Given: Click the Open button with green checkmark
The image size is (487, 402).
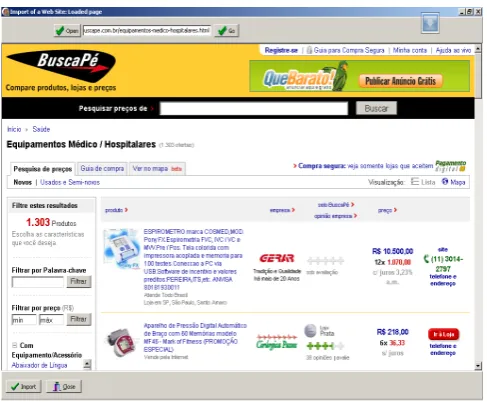Looking at the screenshot, I should tap(67, 31).
